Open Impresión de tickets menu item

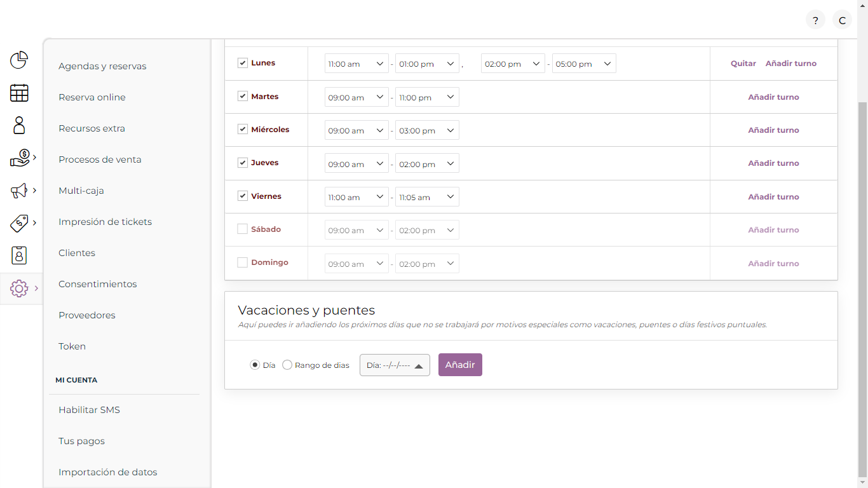[105, 222]
